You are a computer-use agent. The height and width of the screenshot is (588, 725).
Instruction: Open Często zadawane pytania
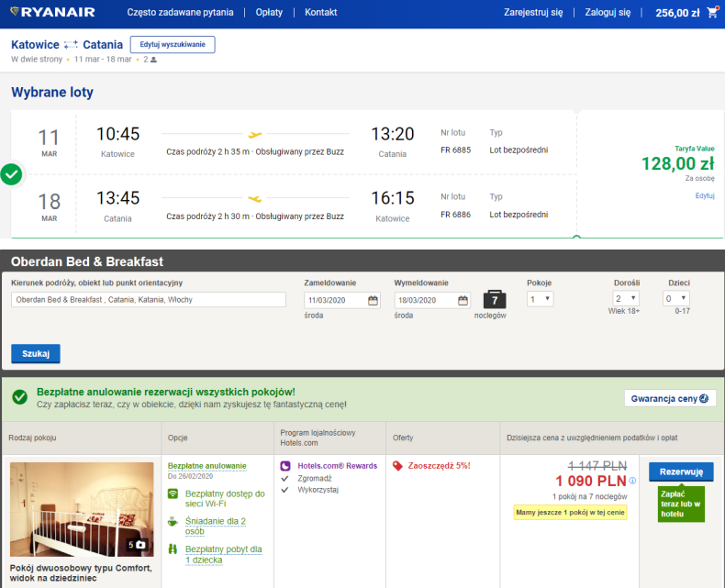180,13
